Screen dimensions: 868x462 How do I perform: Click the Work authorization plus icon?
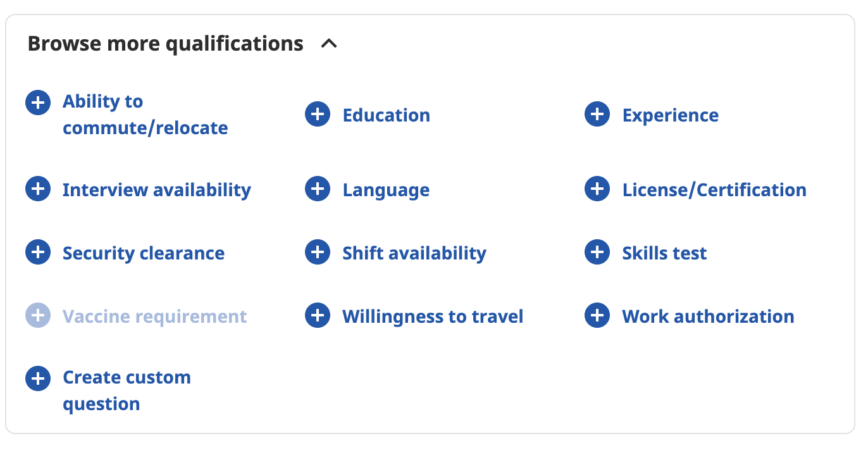(597, 316)
